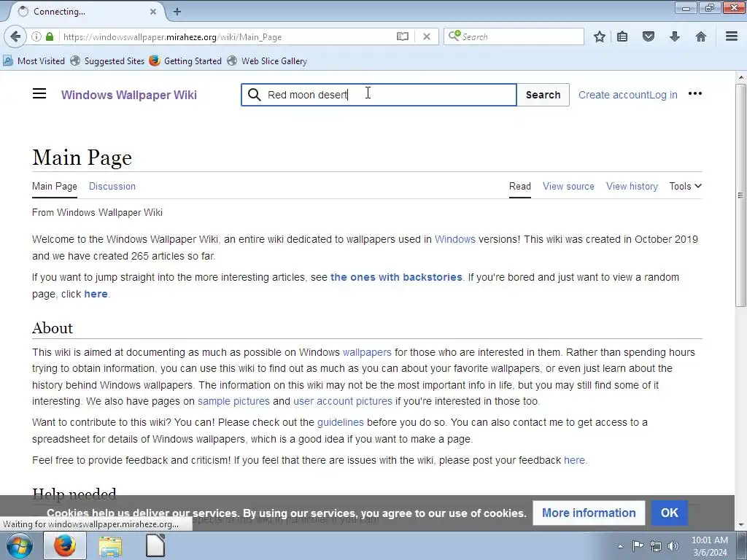The height and width of the screenshot is (560, 747).
Task: Click magnifier icon in wiki search box
Action: [255, 95]
